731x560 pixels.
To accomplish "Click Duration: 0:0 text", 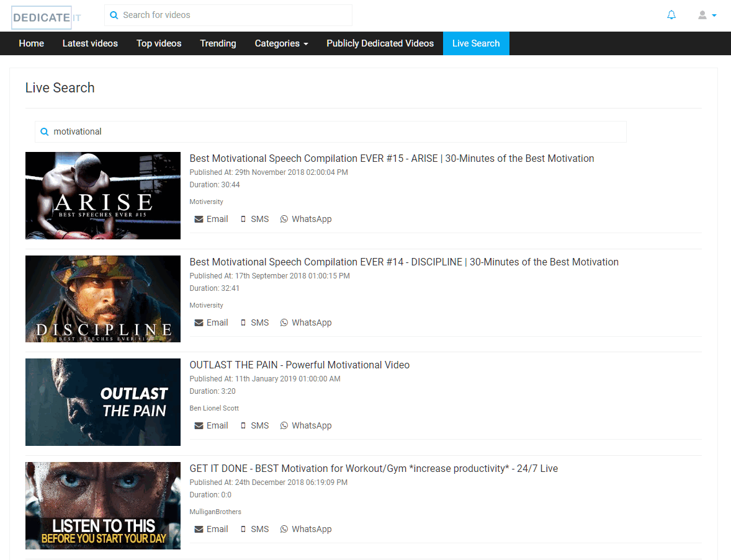I will [210, 494].
